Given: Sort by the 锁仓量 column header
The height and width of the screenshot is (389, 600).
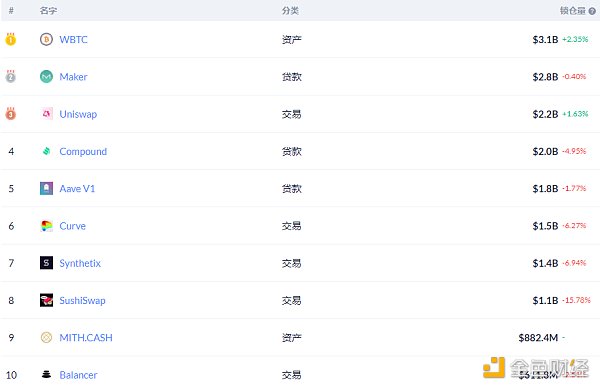Looking at the screenshot, I should [x=573, y=11].
